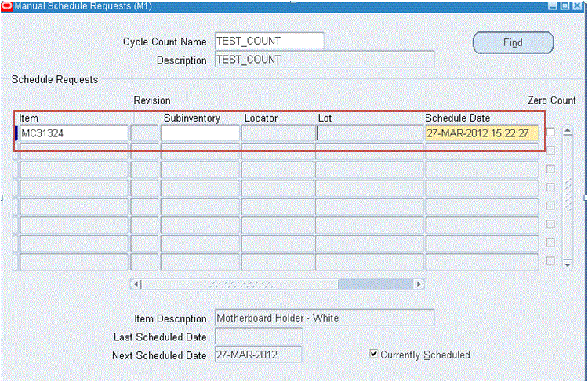
Task: Check Zero Count box for the MC31324 row
Action: point(550,132)
